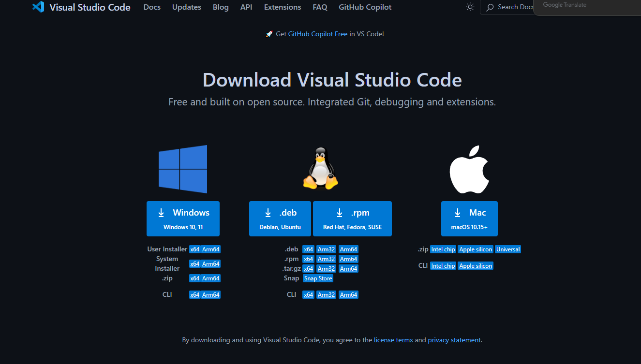The height and width of the screenshot is (364, 641).
Task: Open the GitHub Copilot nav link
Action: tap(365, 7)
